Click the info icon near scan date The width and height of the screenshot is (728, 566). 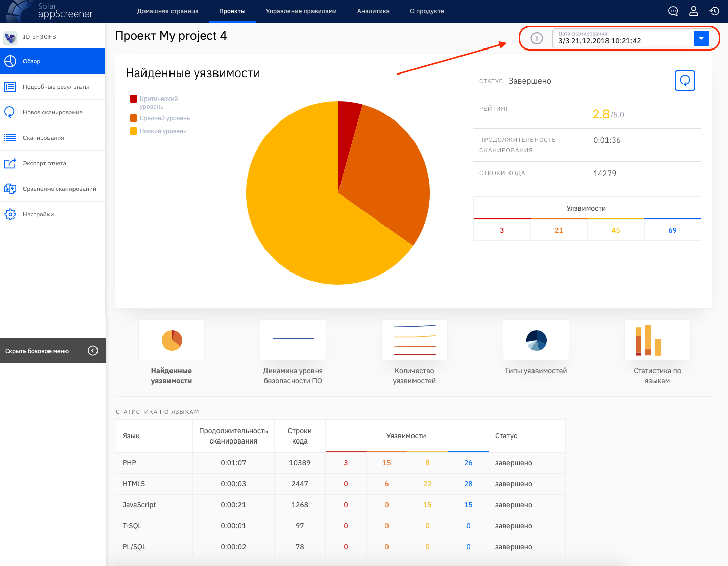[537, 38]
